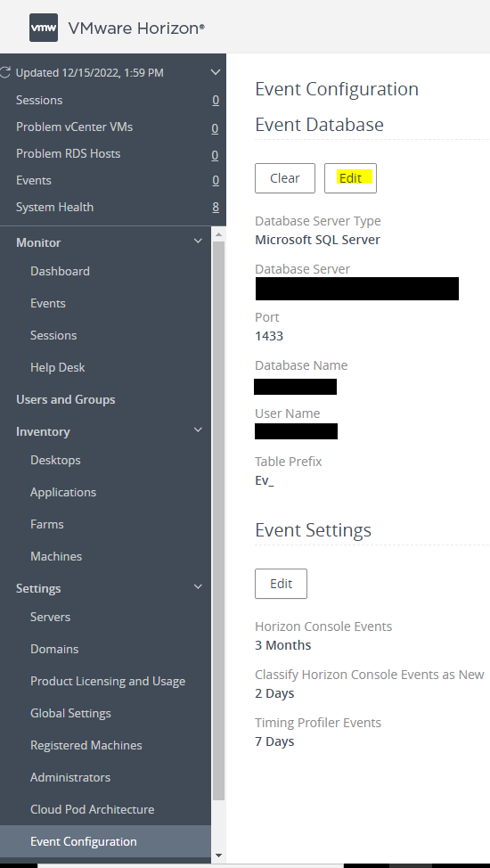Click 'Sessions' label in status panel
Image resolution: width=490 pixels, height=868 pixels.
click(39, 100)
